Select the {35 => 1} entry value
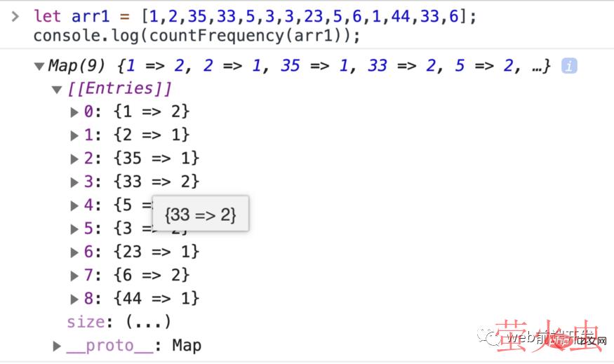Viewport: 614px width, 364px height. pos(156,158)
